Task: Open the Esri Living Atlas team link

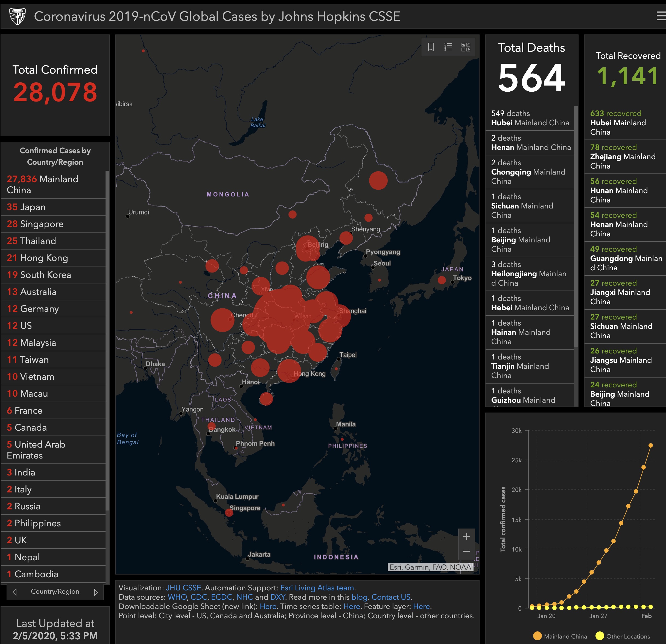Action: pos(317,588)
